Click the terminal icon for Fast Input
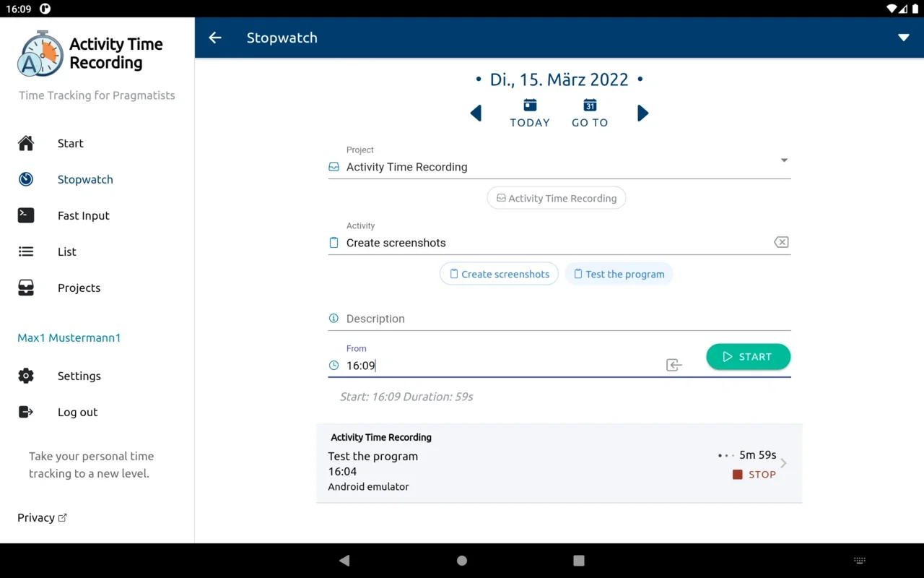The width and height of the screenshot is (924, 578). (x=26, y=215)
